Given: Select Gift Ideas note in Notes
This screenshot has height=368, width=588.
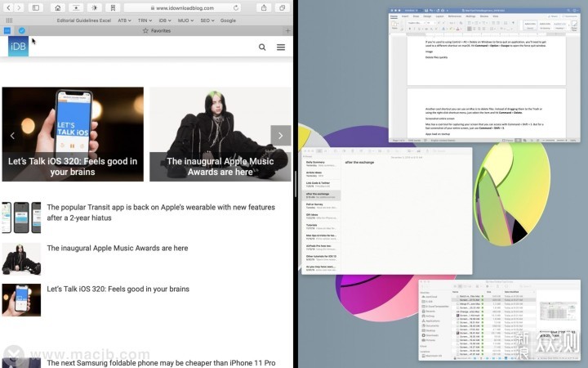Looking at the screenshot, I should click(321, 216).
